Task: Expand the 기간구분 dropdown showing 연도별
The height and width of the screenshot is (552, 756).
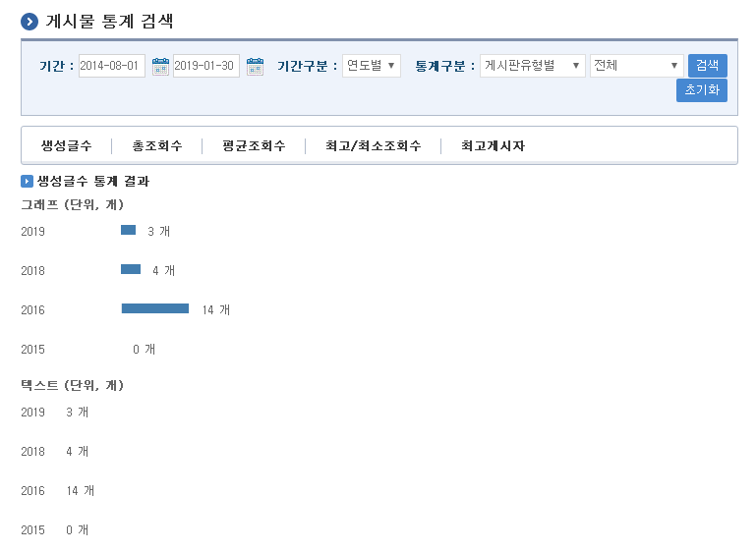Action: (371, 66)
